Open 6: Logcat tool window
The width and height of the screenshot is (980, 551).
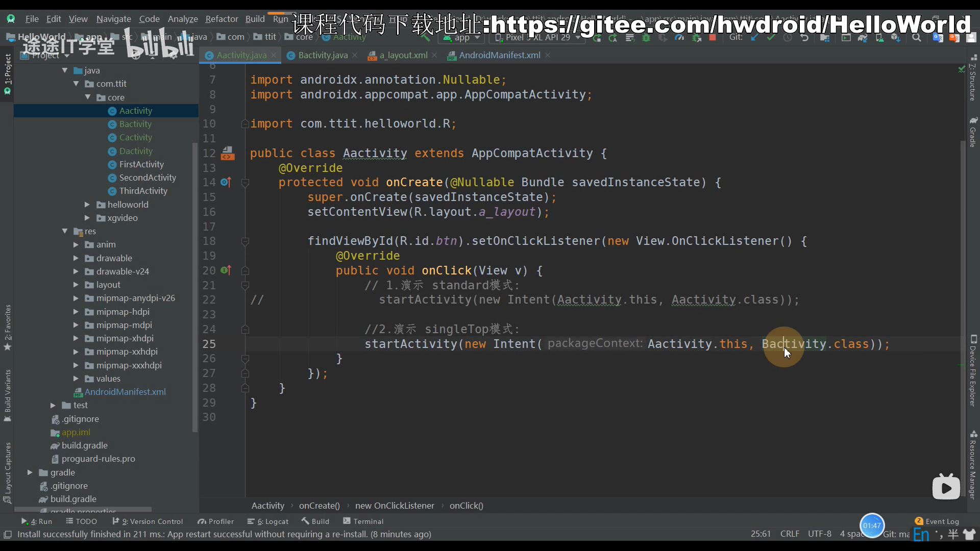[268, 521]
